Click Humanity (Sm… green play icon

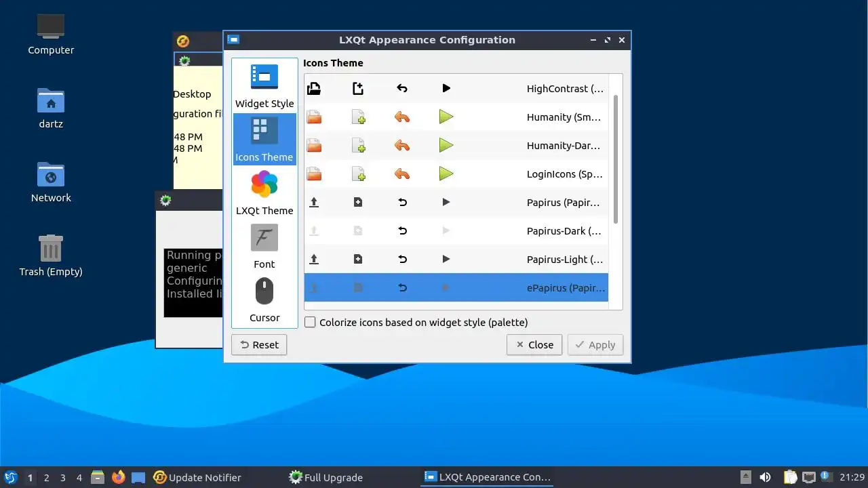tap(446, 117)
